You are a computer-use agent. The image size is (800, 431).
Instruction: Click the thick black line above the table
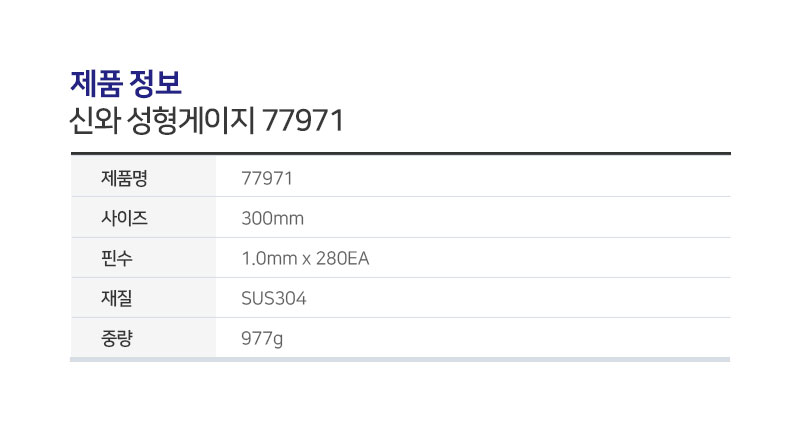click(401, 153)
